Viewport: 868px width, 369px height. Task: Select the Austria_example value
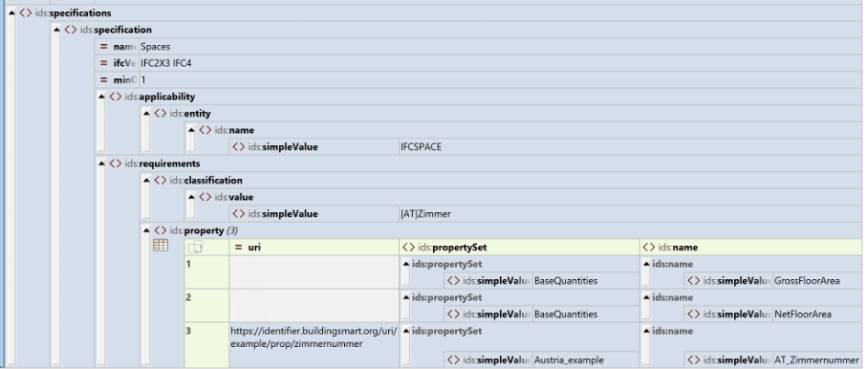tap(586, 360)
